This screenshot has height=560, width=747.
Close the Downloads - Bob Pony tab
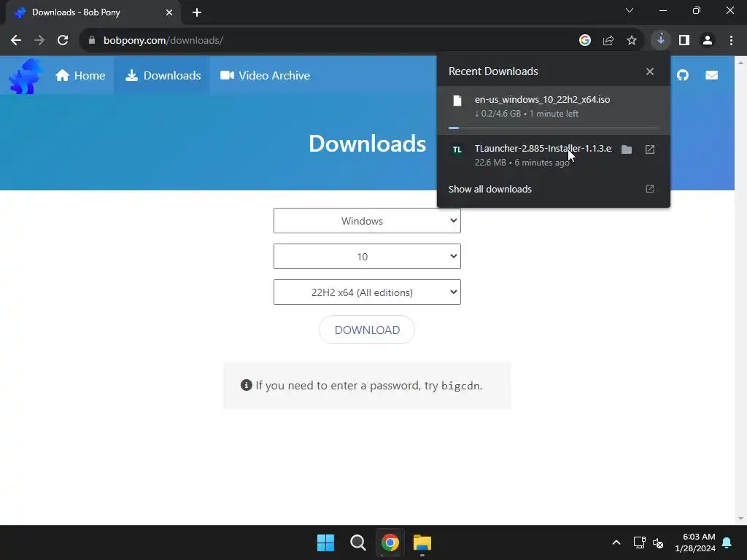click(169, 12)
